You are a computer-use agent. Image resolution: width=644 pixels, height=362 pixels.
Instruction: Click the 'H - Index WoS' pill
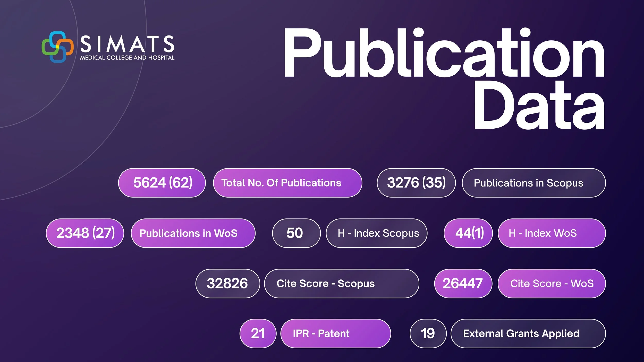pyautogui.click(x=552, y=233)
